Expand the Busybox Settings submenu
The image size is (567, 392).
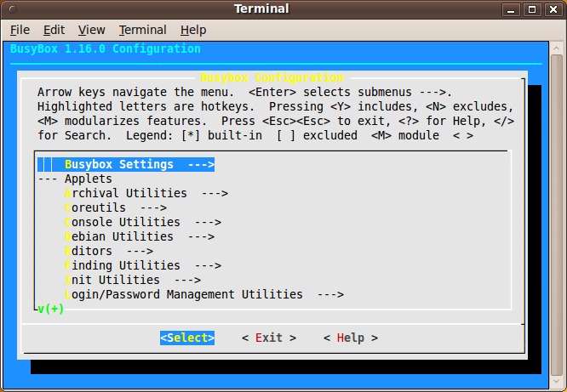pyautogui.click(x=139, y=164)
